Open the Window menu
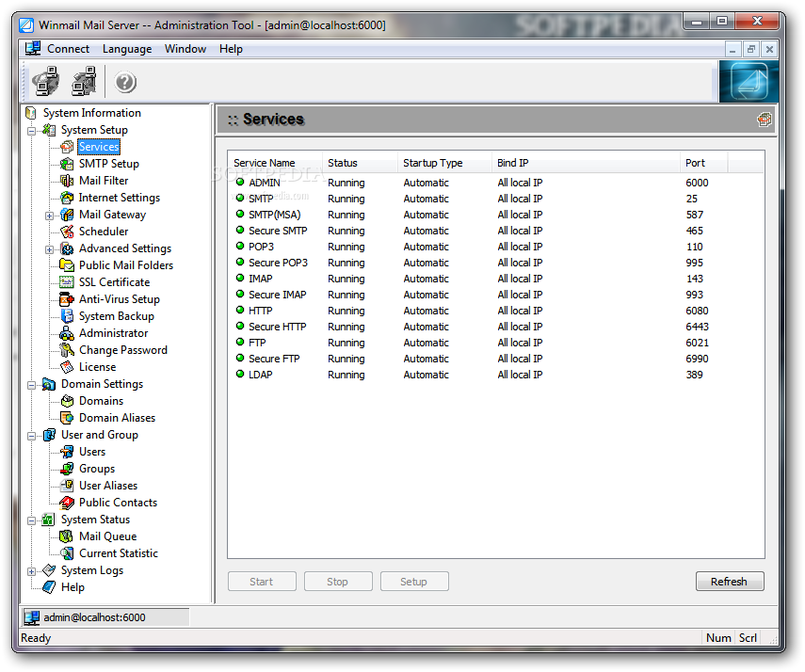Screen dimensions: 805x672 tap(185, 49)
